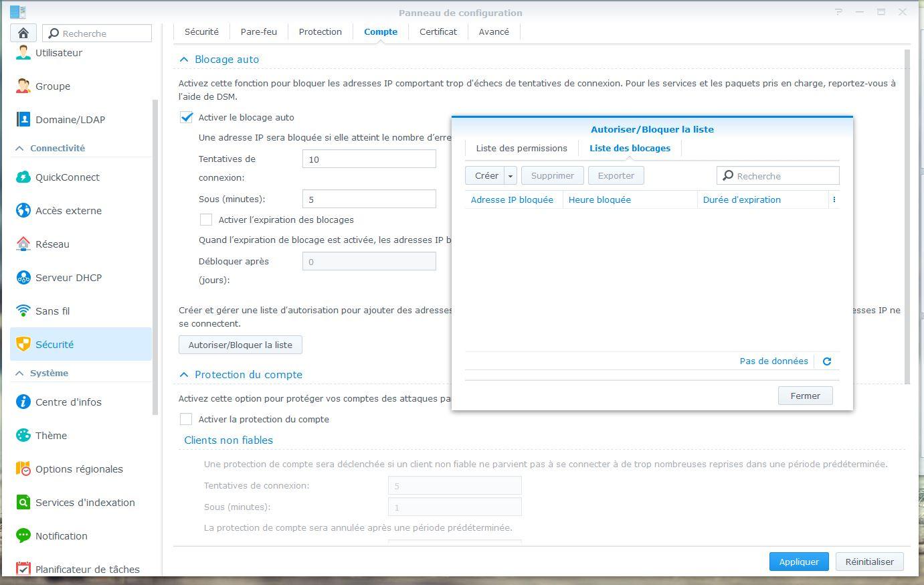Open Serveur DHCP icon in sidebar

[x=23, y=277]
